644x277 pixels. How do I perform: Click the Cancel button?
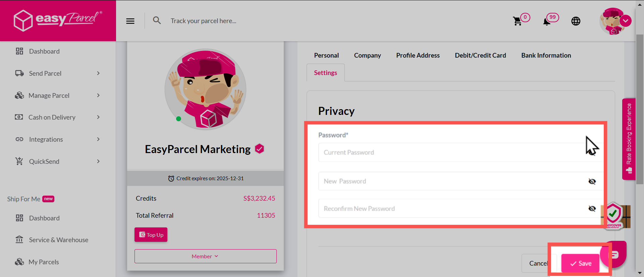coord(539,263)
